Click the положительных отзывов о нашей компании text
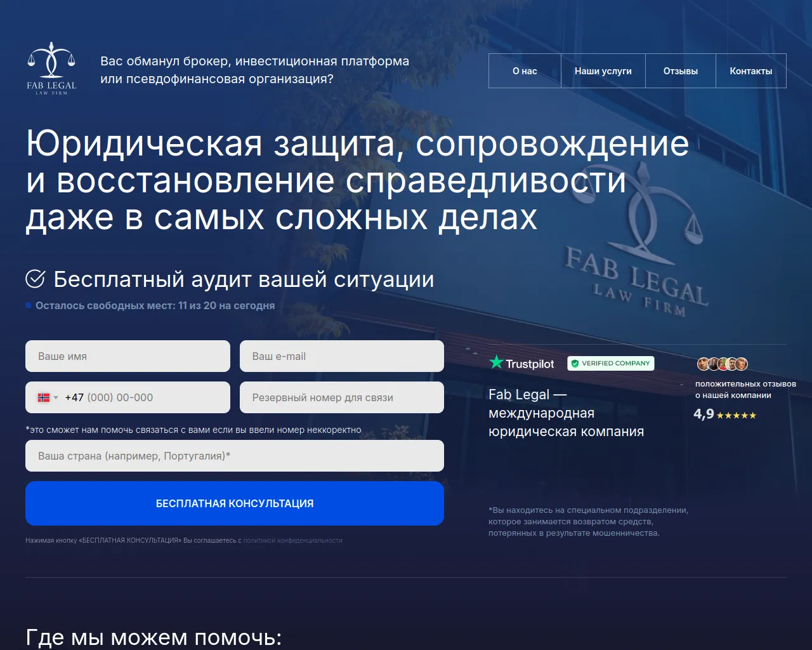The image size is (812, 650). [745, 389]
